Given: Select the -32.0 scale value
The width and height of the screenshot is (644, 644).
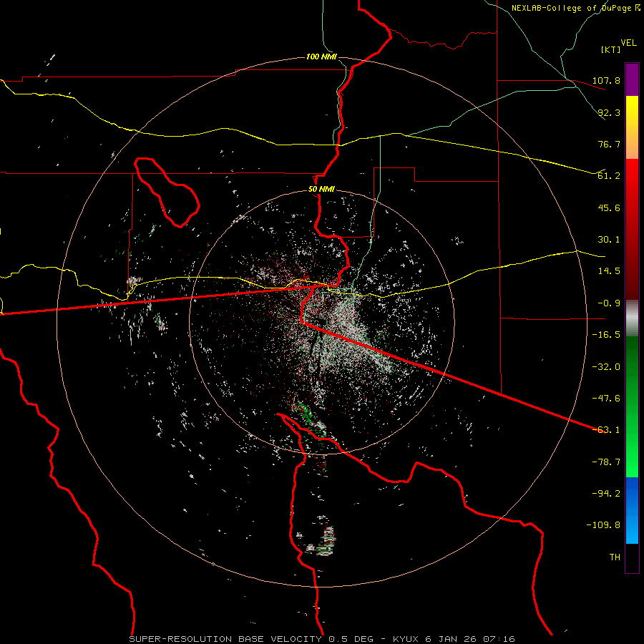Looking at the screenshot, I should point(606,367).
